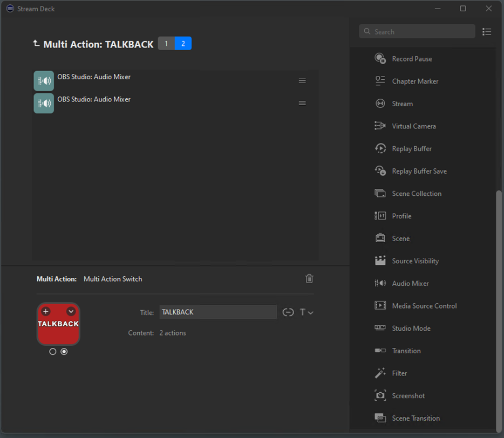This screenshot has width=504, height=438.
Task: Choose the Studio Mode icon
Action: [380, 328]
